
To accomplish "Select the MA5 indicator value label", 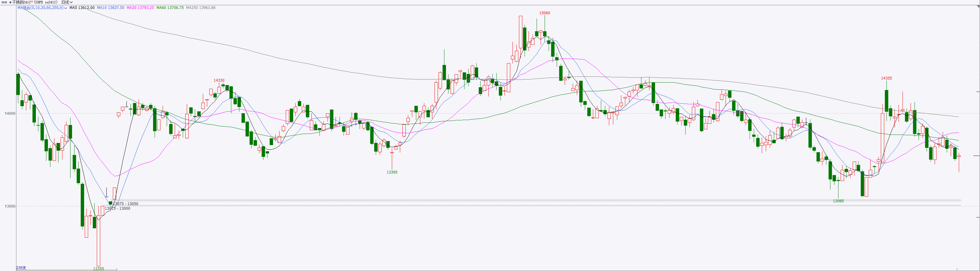I will click(x=82, y=8).
